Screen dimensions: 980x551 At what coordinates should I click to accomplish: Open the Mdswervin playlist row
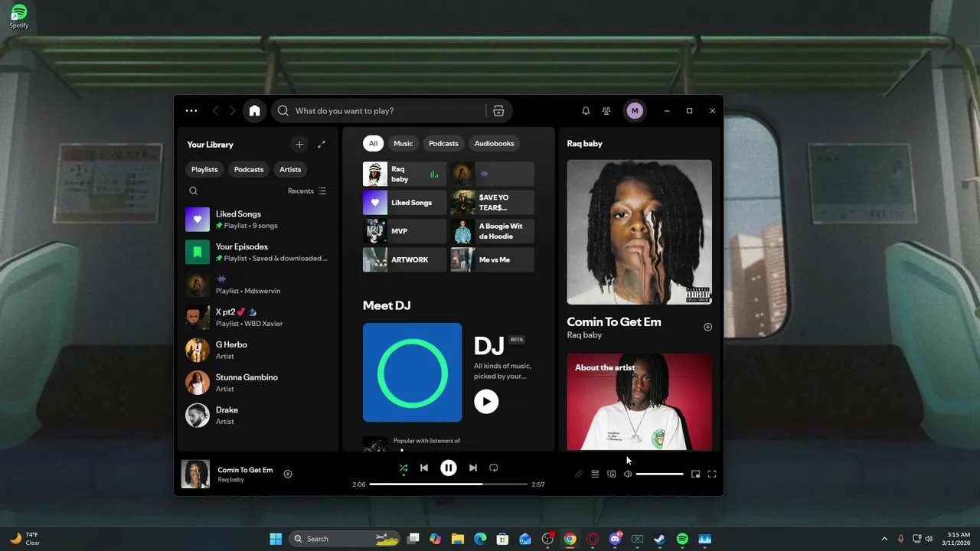tap(257, 285)
